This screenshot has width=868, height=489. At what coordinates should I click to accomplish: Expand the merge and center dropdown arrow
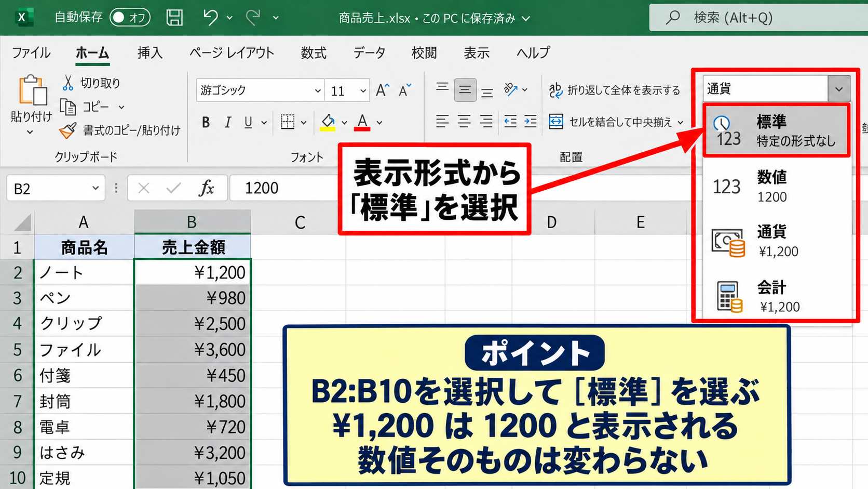click(681, 123)
